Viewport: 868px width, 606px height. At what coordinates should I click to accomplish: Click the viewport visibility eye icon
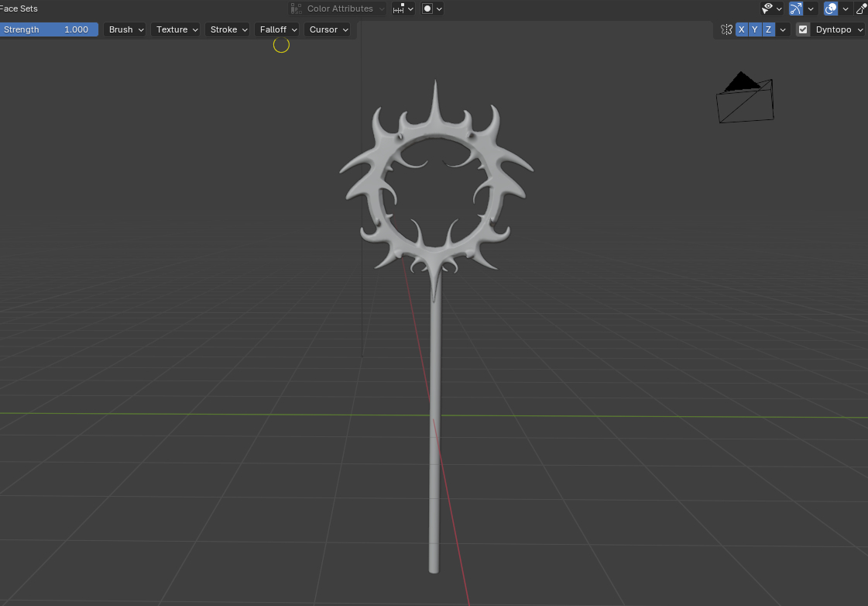pos(767,9)
